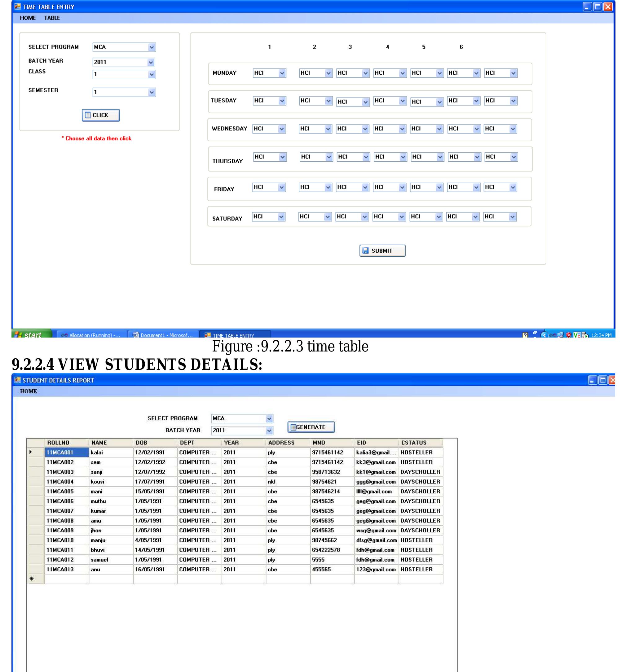Expand the SELECT PROGRAM dropdown in Time Table Entry

pyautogui.click(x=152, y=47)
